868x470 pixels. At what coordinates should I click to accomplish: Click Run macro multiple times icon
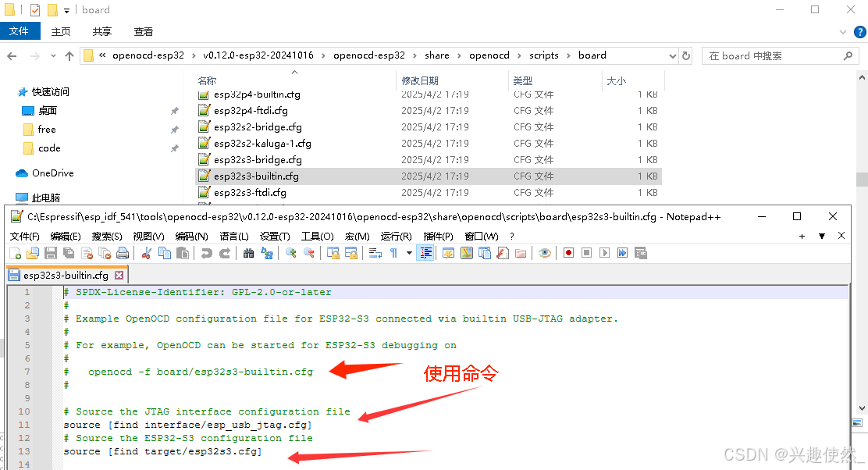623,253
